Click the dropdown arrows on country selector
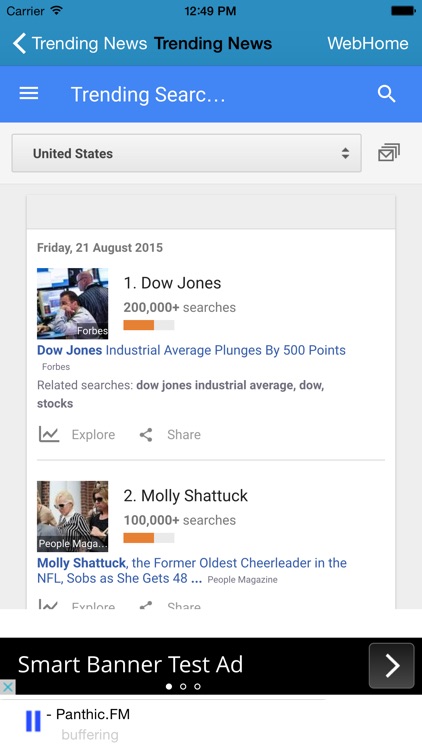This screenshot has width=422, height=750. [x=345, y=154]
